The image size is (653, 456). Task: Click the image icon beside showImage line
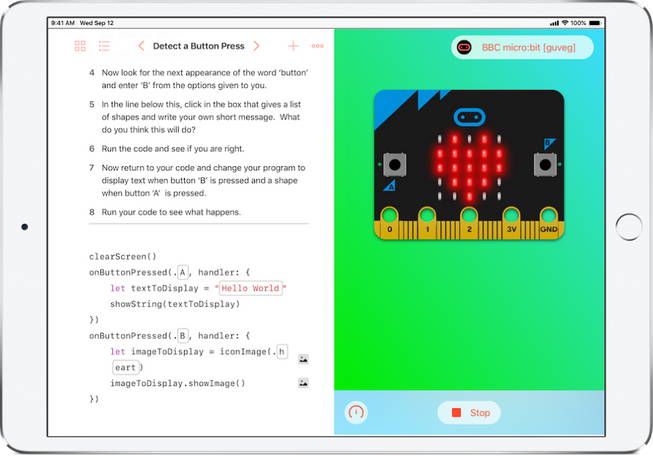[303, 383]
